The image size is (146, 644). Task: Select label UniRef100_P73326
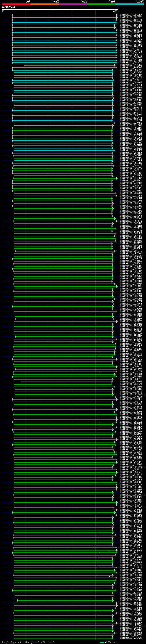pos(131,148)
